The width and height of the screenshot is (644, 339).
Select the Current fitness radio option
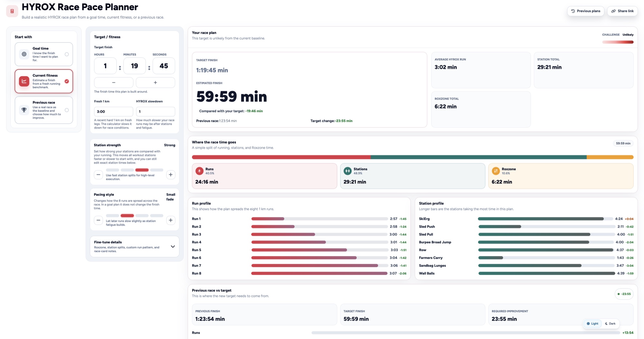(x=67, y=81)
